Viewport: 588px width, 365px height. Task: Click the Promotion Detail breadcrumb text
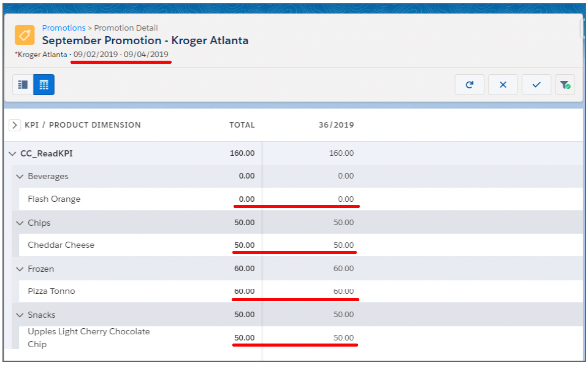click(x=126, y=28)
